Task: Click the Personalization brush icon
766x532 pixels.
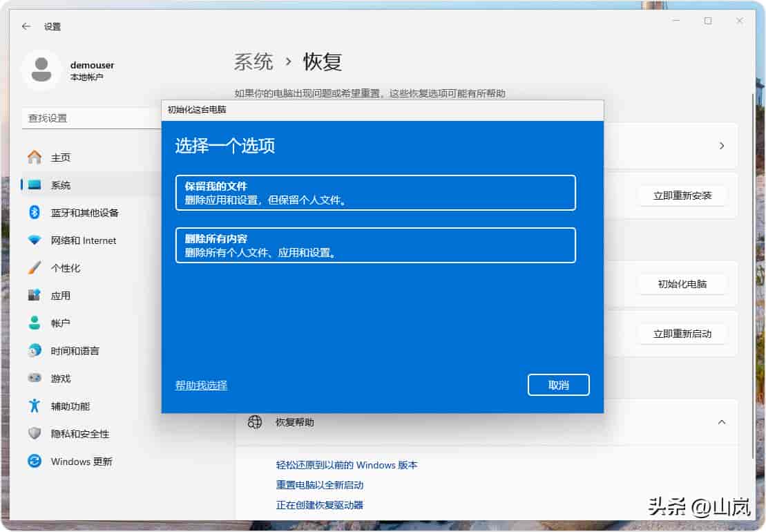Action: coord(35,267)
